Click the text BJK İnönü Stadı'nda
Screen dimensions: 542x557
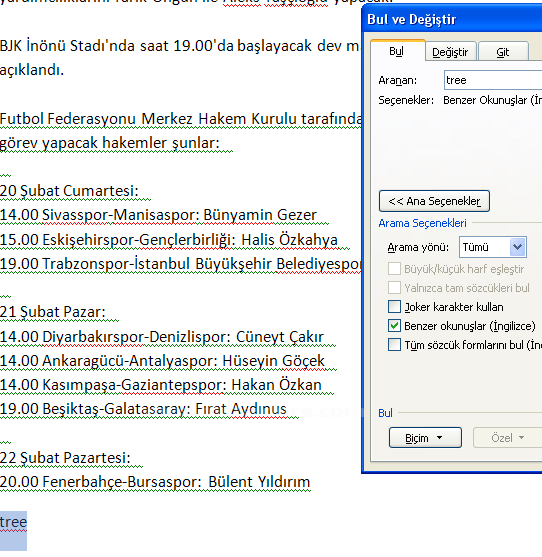pyautogui.click(x=67, y=46)
